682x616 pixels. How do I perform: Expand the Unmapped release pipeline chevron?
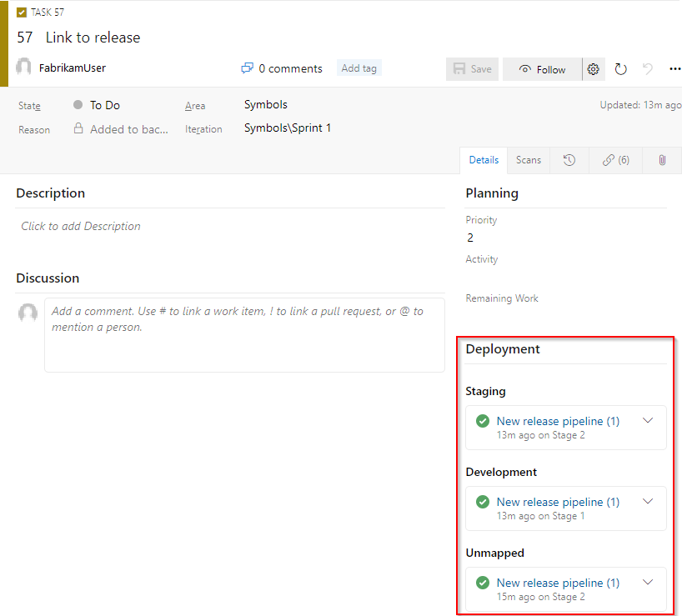click(x=648, y=583)
